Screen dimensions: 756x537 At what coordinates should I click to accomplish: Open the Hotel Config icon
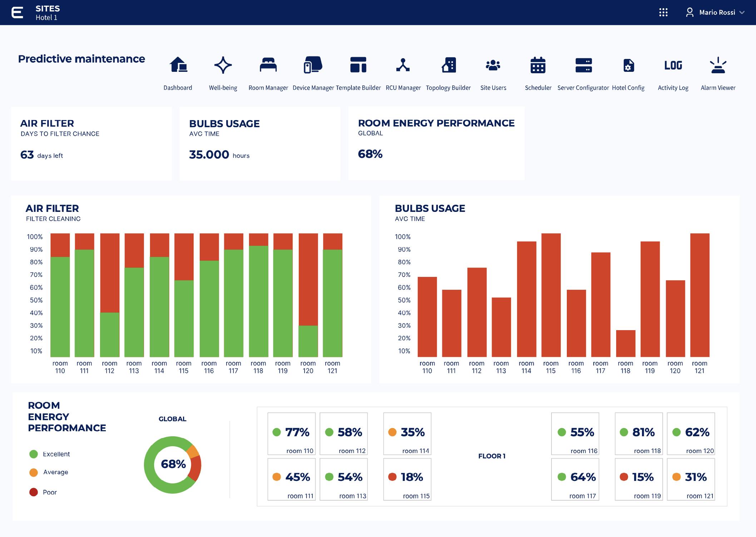tap(628, 65)
